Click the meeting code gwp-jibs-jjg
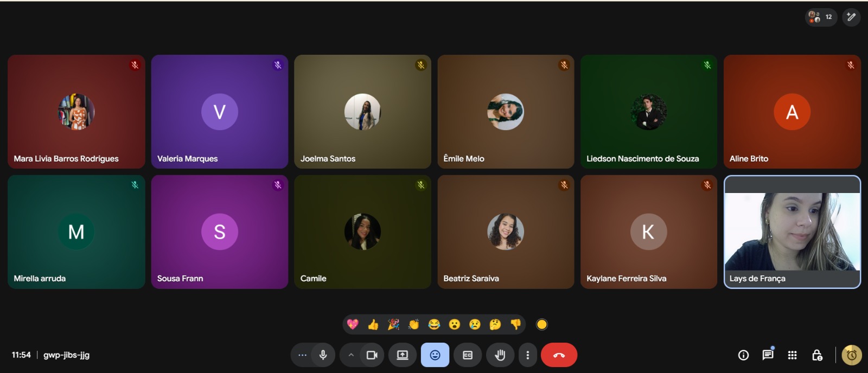 [67, 355]
